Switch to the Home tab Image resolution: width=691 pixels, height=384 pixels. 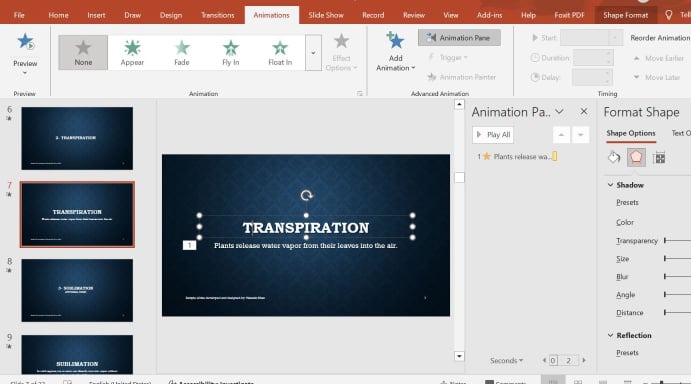click(x=58, y=15)
